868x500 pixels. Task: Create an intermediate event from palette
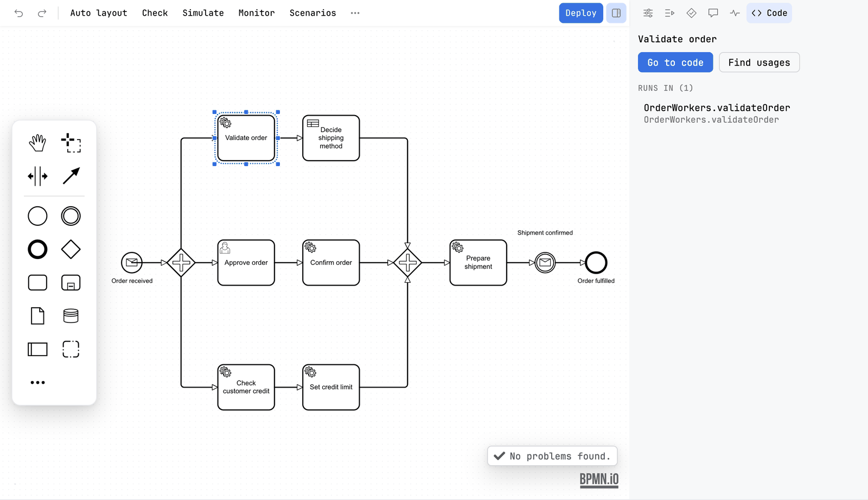pos(71,216)
